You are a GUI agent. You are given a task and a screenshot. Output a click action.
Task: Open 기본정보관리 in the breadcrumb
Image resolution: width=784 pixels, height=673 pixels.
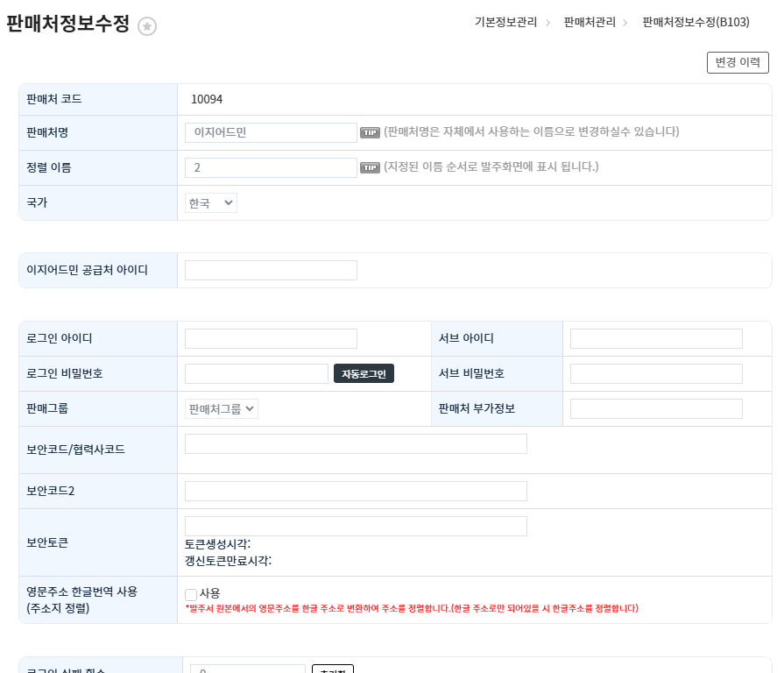click(x=505, y=22)
